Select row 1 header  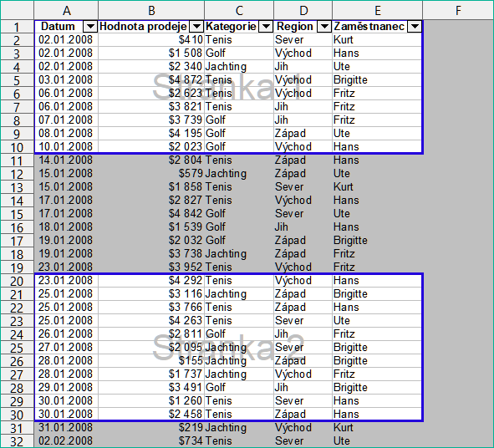[17, 27]
